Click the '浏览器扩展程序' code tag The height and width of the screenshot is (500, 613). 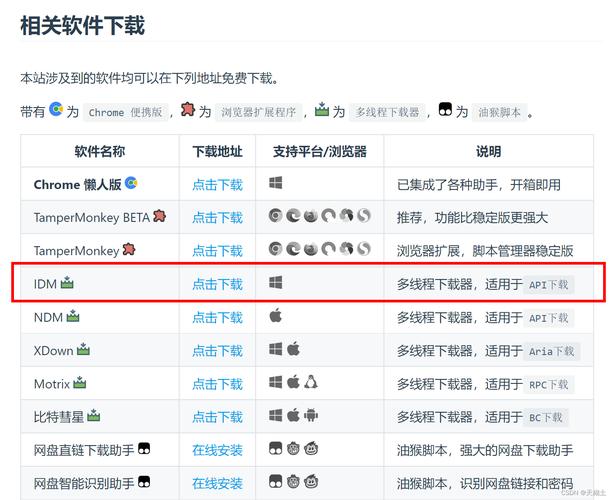coord(258,113)
